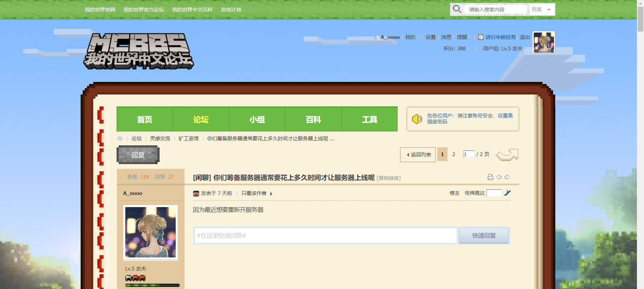This screenshot has width=644, height=289.
Task: Open 发电计划 top link
Action: point(231,10)
